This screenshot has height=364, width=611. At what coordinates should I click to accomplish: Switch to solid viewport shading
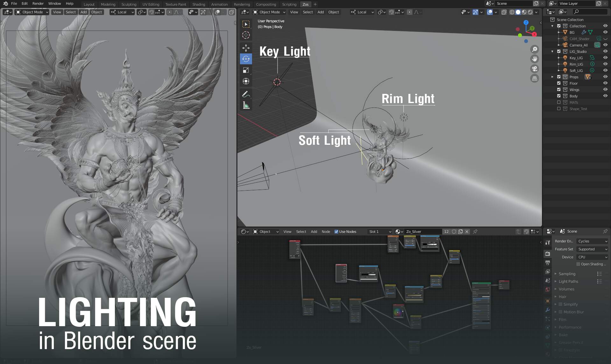[x=518, y=12]
